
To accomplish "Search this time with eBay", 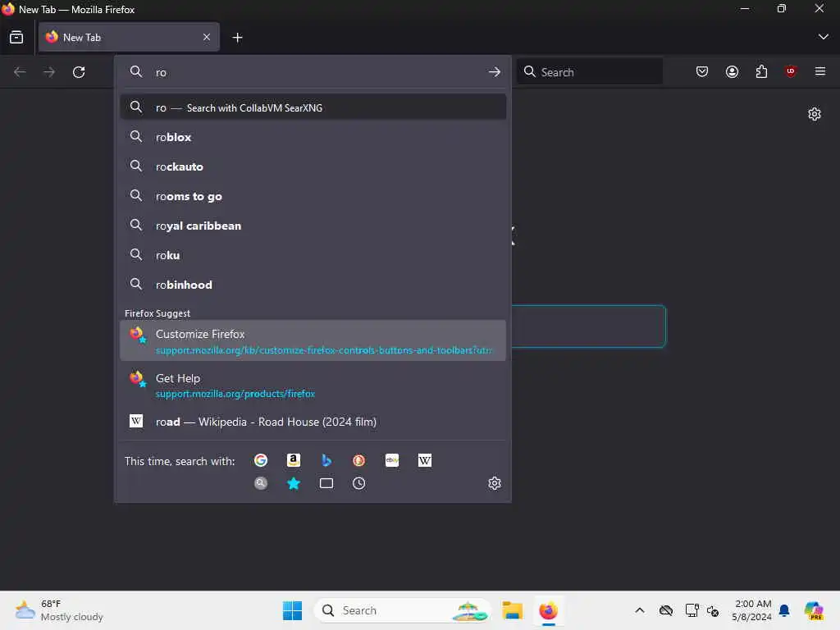I will pos(392,460).
